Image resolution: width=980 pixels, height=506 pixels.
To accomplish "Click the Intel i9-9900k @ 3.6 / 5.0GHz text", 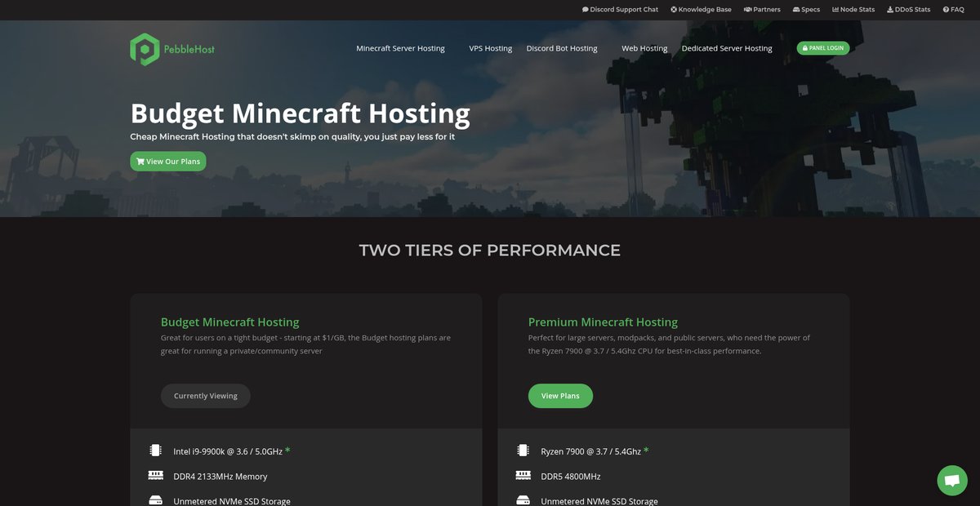I will 228,451.
